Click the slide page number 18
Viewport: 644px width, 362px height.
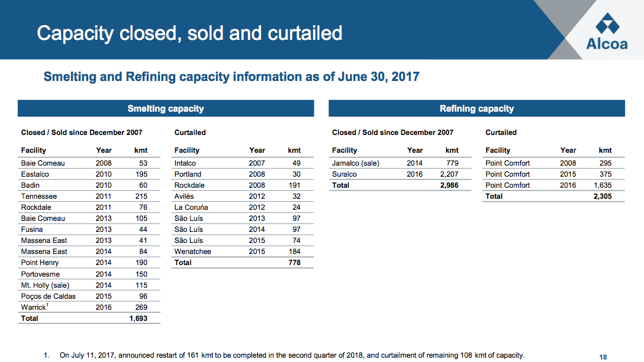pos(603,357)
